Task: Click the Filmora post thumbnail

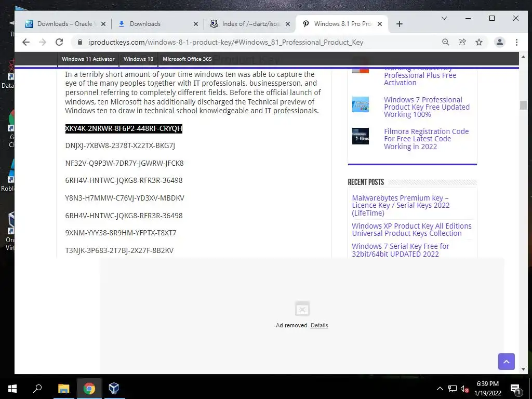Action: pyautogui.click(x=361, y=136)
